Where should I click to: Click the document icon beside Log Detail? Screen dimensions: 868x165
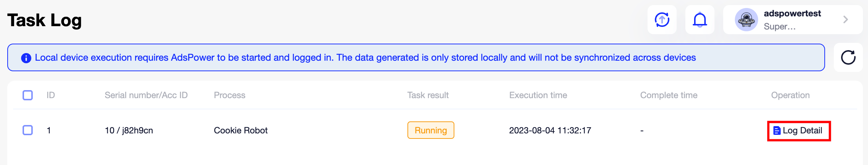[777, 130]
